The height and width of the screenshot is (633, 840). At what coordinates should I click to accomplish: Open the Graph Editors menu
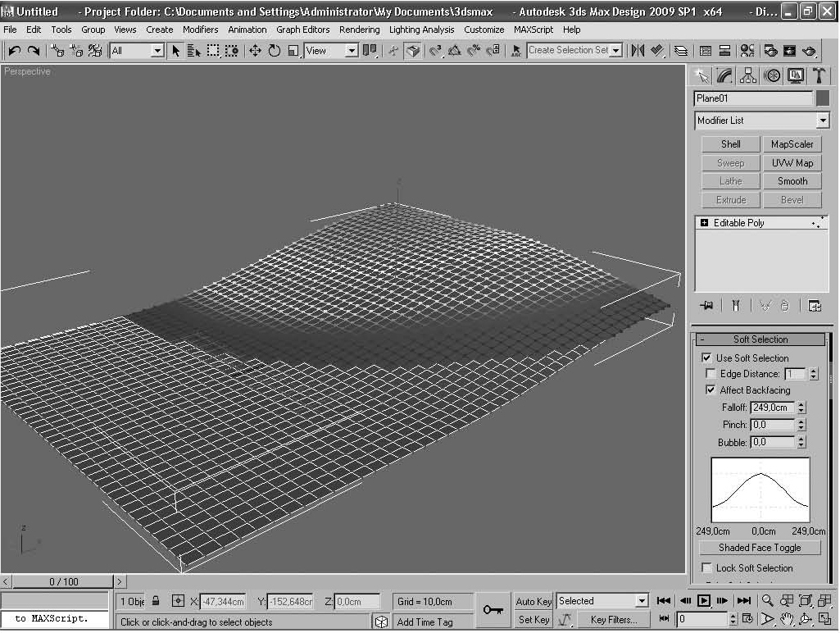(x=302, y=30)
